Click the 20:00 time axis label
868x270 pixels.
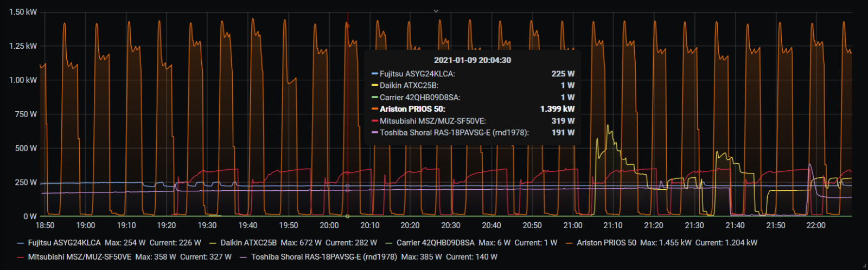[329, 226]
